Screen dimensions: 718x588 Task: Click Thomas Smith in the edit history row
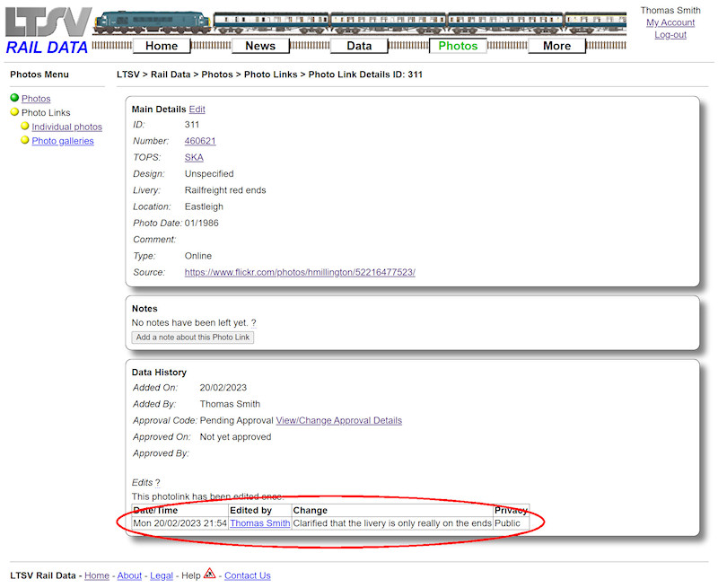(259, 522)
